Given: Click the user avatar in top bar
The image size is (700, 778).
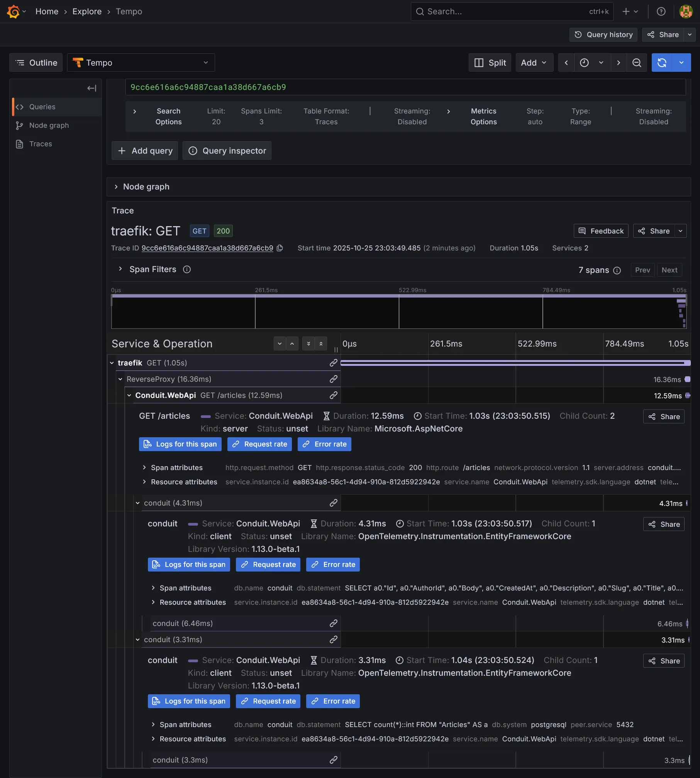Looking at the screenshot, I should coord(686,12).
